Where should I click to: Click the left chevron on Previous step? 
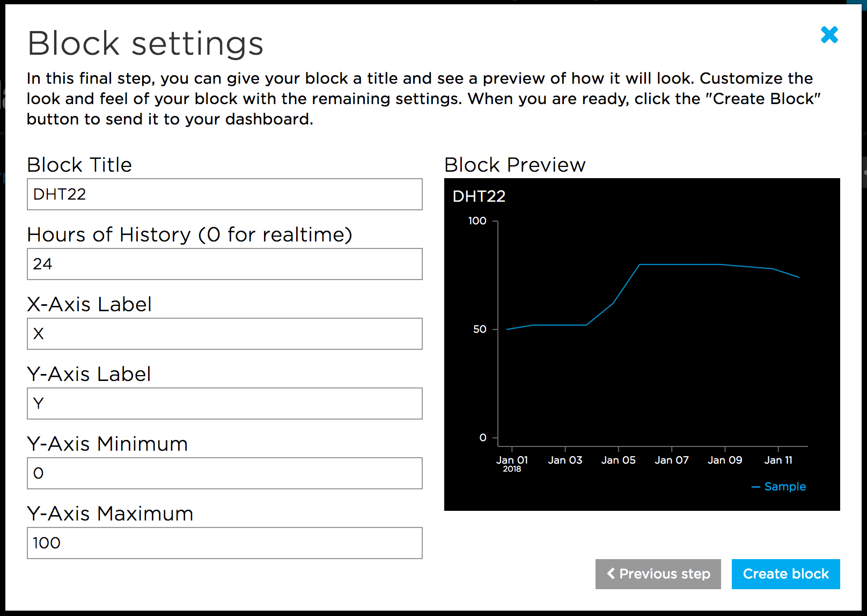pyautogui.click(x=611, y=574)
